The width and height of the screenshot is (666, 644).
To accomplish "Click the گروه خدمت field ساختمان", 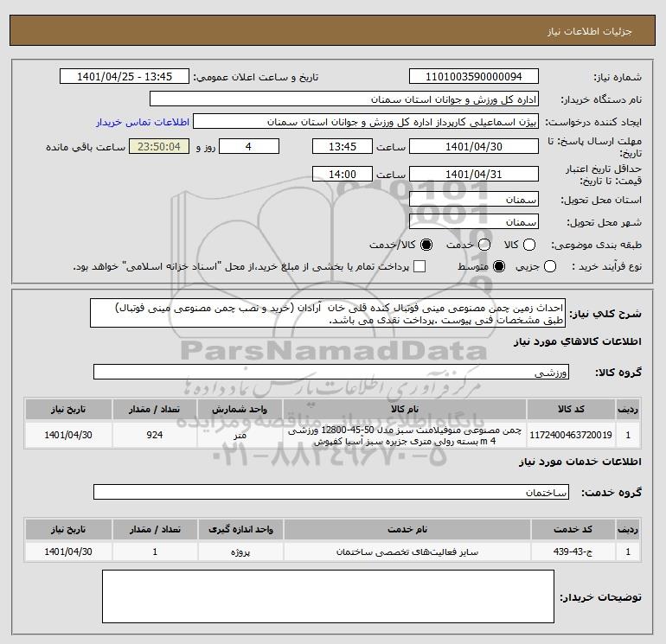I will pyautogui.click(x=331, y=493).
